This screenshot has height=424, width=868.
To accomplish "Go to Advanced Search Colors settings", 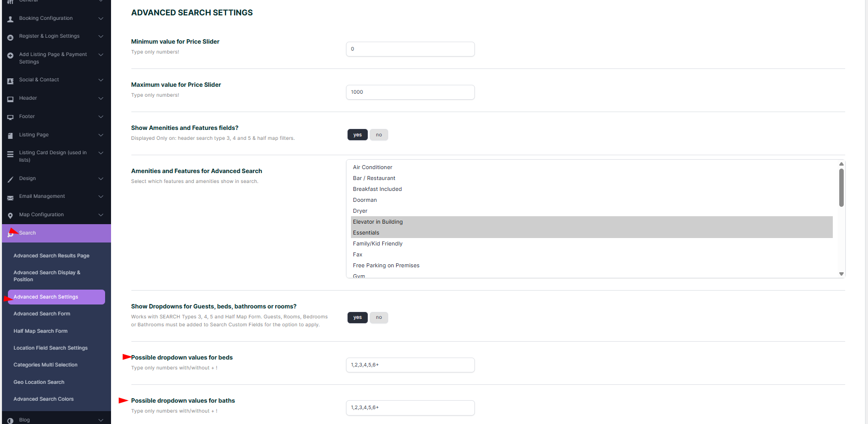I will point(44,399).
